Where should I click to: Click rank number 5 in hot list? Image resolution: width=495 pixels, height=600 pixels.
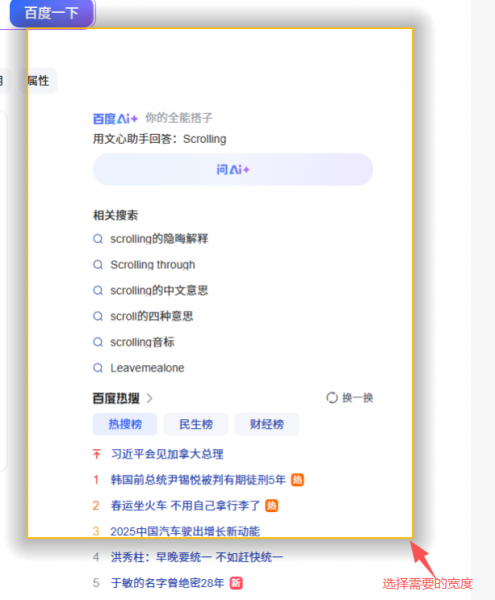tap(96, 583)
